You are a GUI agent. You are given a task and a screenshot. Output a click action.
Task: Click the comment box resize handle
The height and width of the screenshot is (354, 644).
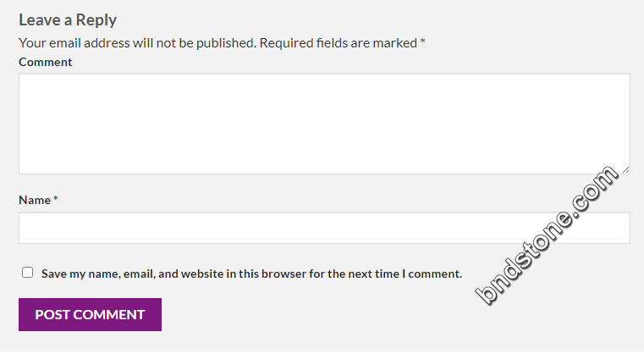coord(625,169)
